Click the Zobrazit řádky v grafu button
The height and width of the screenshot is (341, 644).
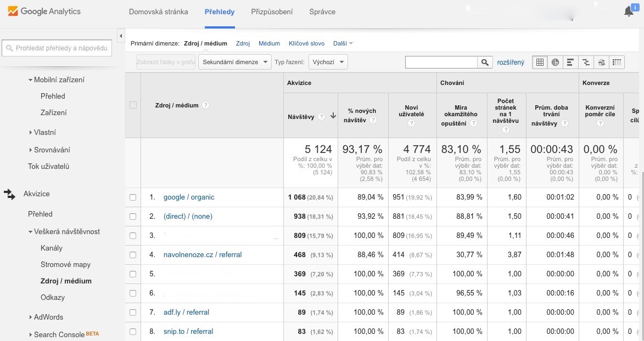165,62
